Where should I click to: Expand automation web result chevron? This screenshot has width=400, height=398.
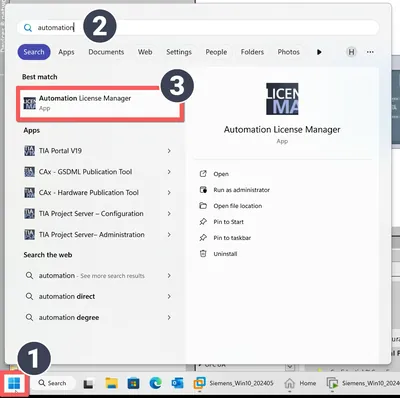(169, 276)
